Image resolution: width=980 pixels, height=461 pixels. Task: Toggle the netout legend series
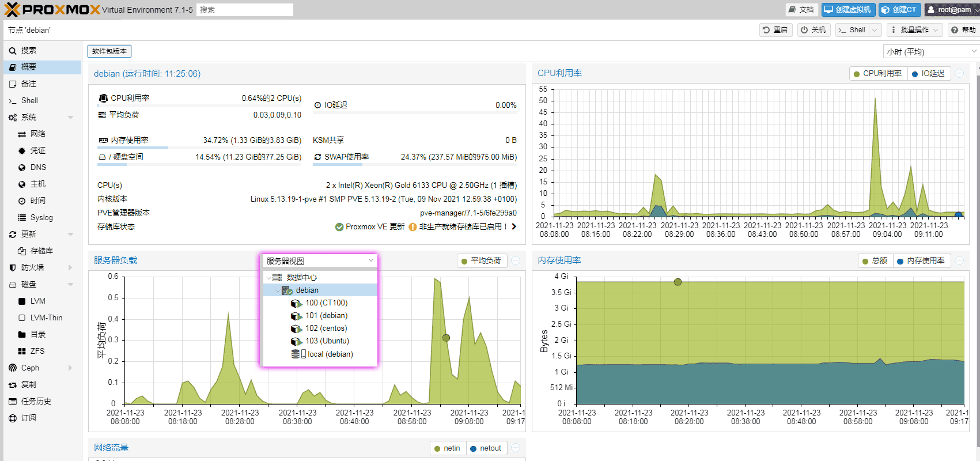coord(486,448)
